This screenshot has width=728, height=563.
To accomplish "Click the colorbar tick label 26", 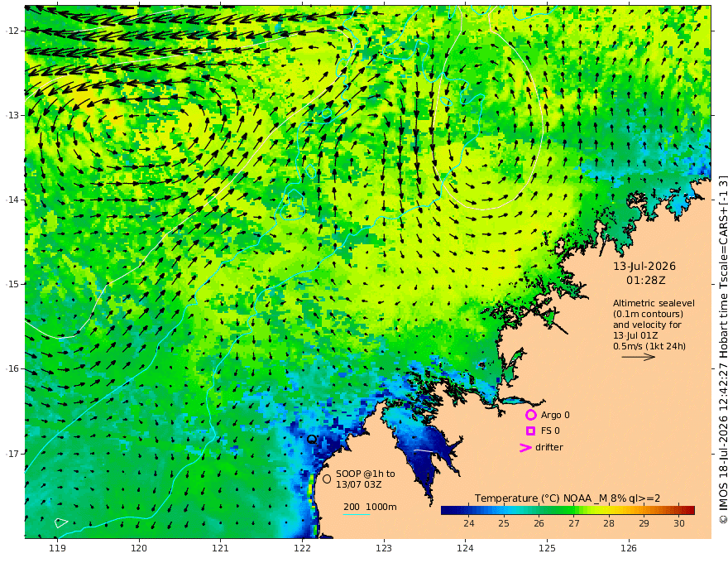I will pyautogui.click(x=539, y=523).
